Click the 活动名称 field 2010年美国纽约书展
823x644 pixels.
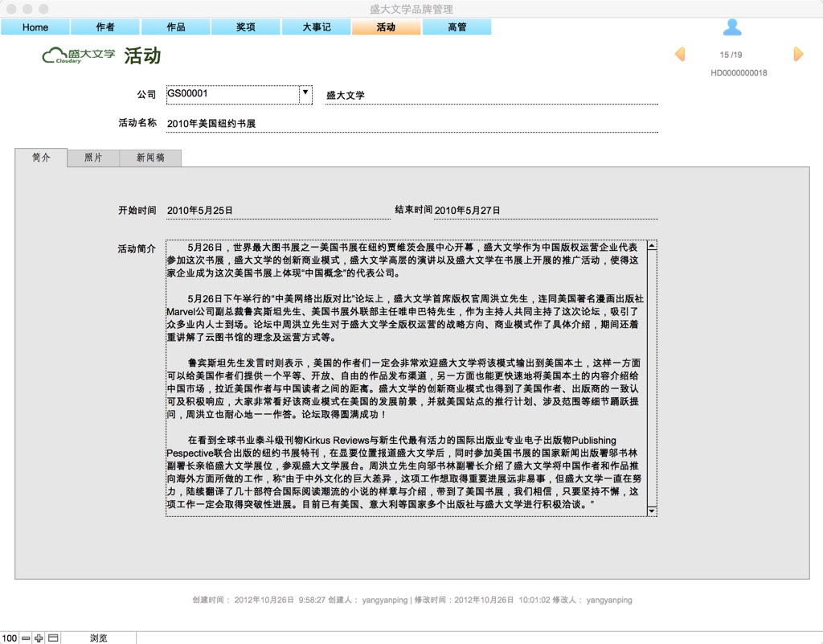[x=412, y=123]
